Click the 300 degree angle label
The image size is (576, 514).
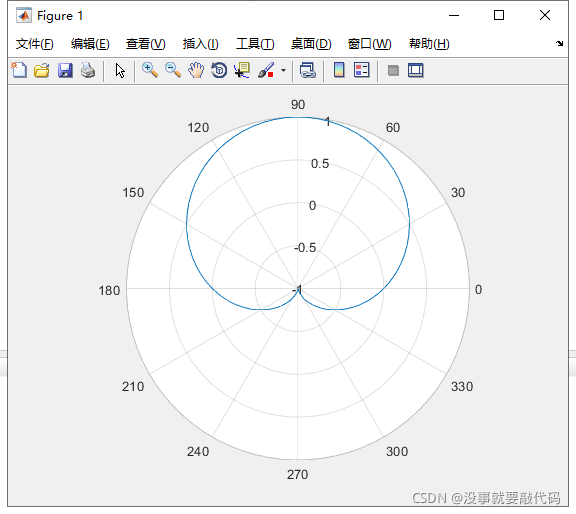click(x=397, y=452)
